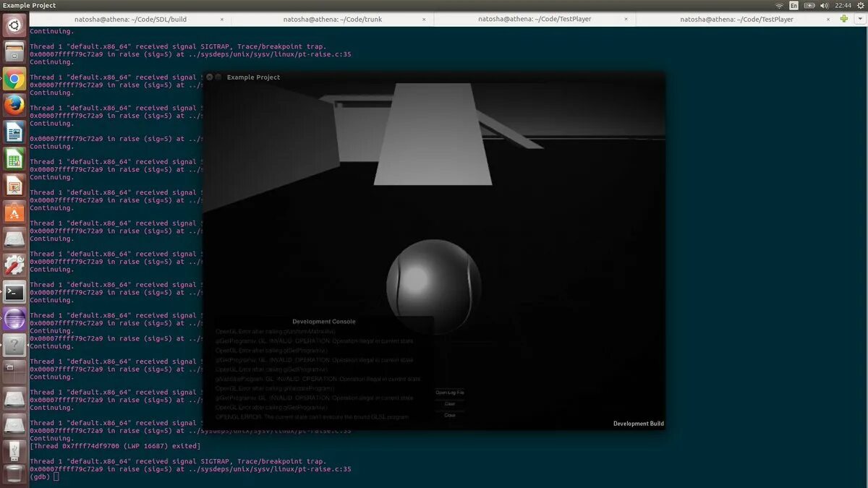Click the Development Console heading
868x488 pixels.
click(324, 321)
